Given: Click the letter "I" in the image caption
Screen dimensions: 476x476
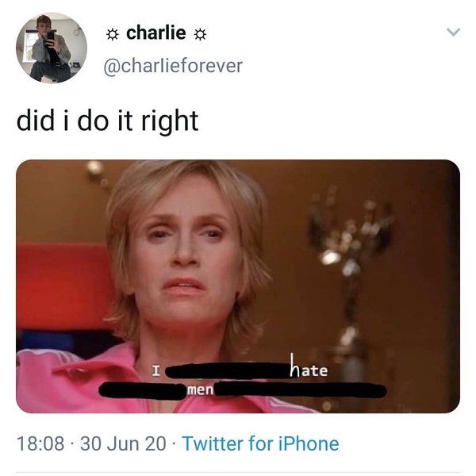Looking at the screenshot, I should coord(155,370).
